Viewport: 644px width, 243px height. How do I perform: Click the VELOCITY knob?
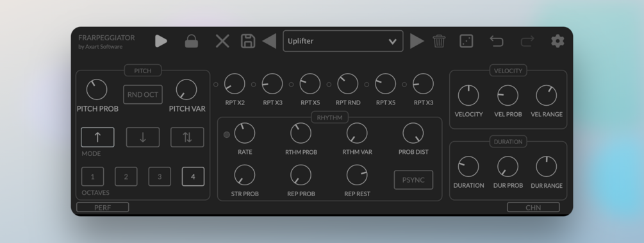(468, 96)
